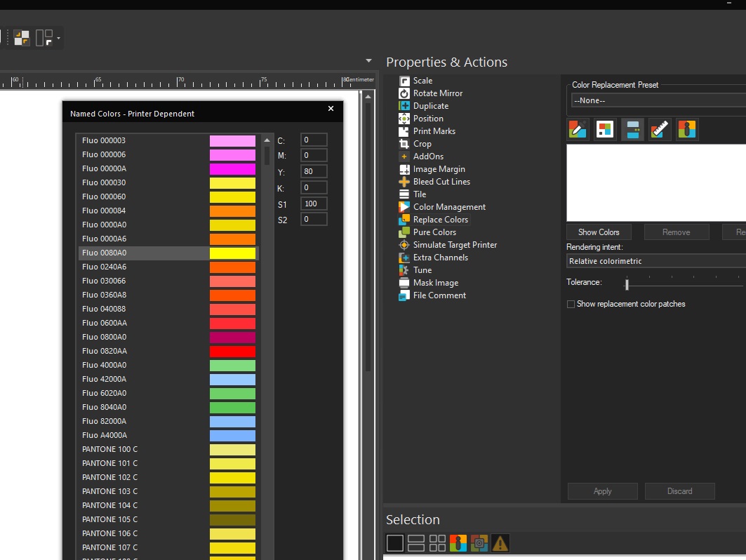Click the S1 value input field
Screen dimensions: 746x560
[x=314, y=204]
